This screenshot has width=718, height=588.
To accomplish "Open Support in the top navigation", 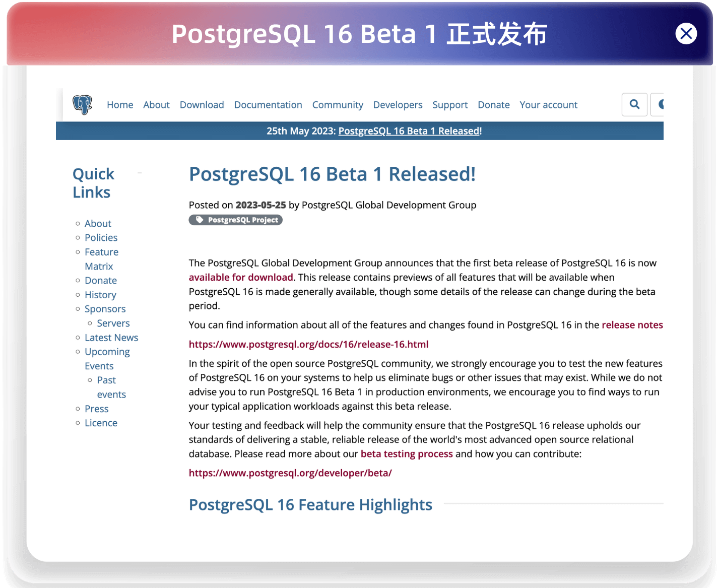I will click(450, 105).
